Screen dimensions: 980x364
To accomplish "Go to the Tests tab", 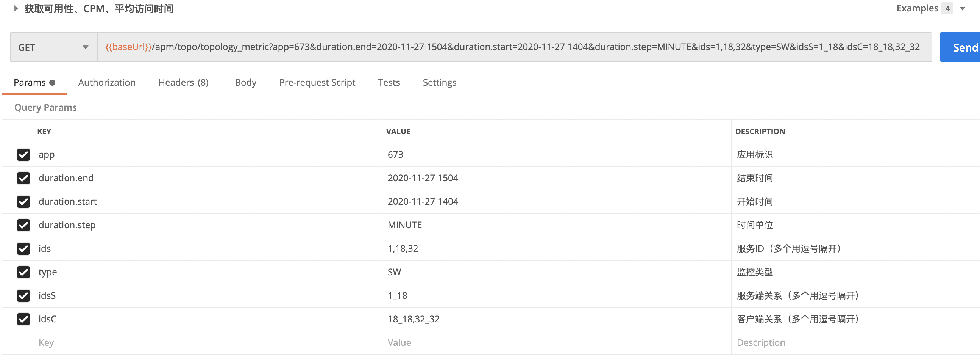I will tap(389, 83).
